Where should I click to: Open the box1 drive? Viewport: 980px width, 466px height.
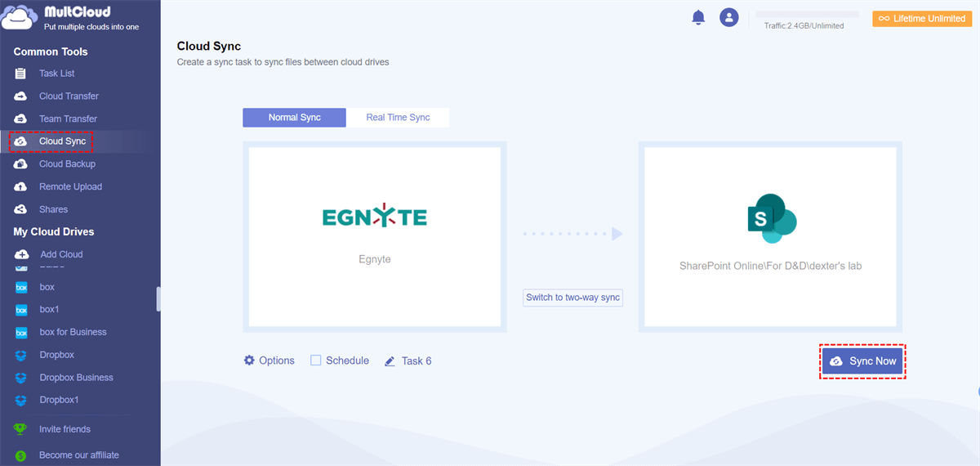[50, 310]
